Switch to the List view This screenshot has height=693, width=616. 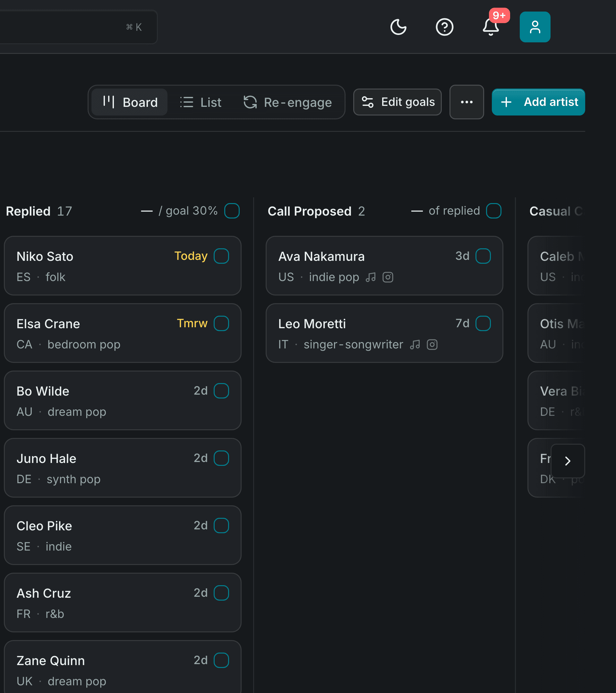pos(201,102)
